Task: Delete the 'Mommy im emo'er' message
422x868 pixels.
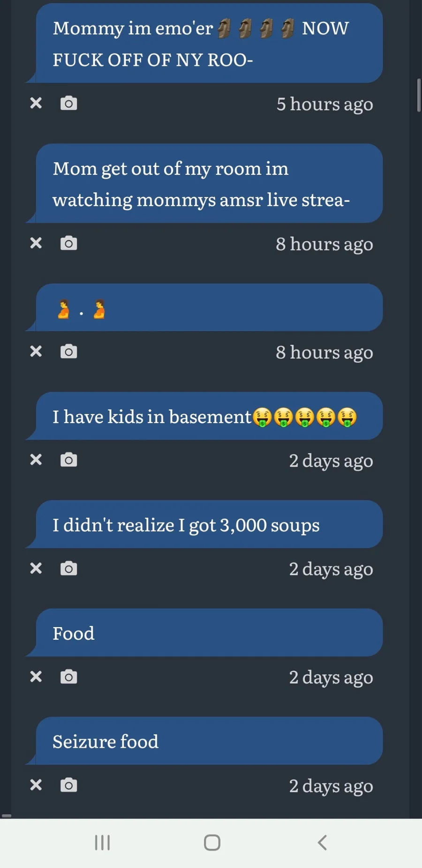Action: (x=36, y=103)
